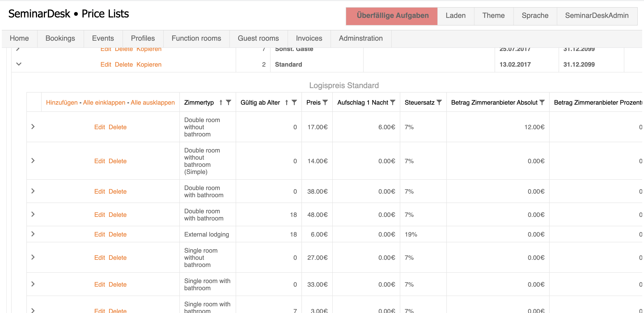Click sort arrow on Gültig ab Alter column

(286, 102)
